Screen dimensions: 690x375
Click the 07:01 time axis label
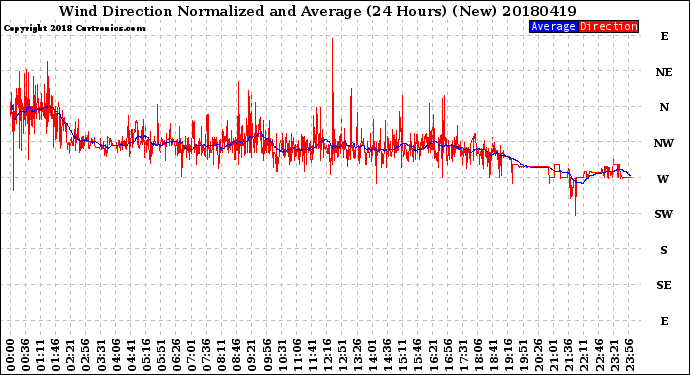191,355
